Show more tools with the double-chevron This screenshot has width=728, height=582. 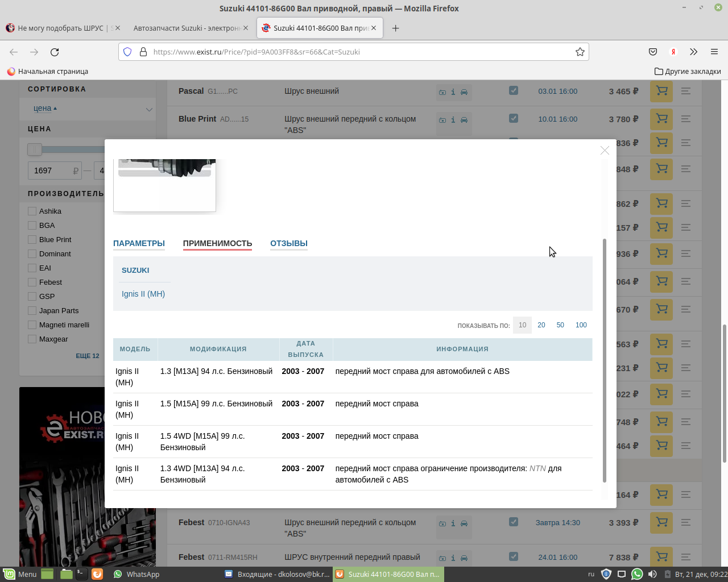click(694, 52)
